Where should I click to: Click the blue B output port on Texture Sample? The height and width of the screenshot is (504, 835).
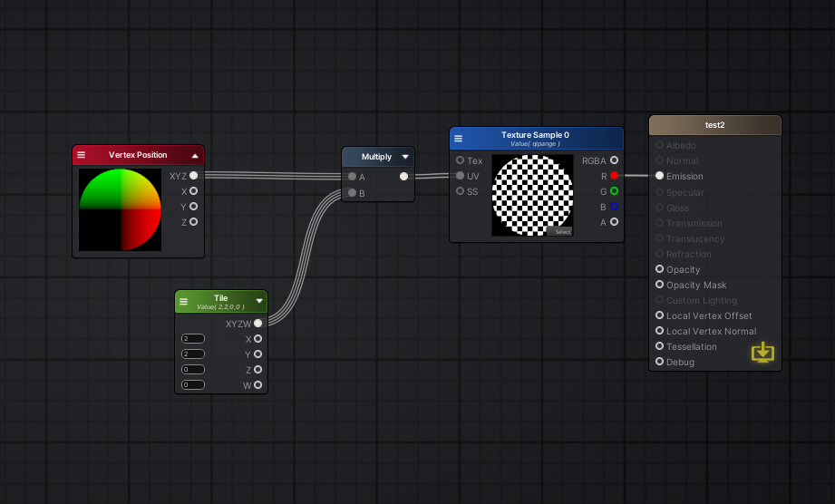614,207
